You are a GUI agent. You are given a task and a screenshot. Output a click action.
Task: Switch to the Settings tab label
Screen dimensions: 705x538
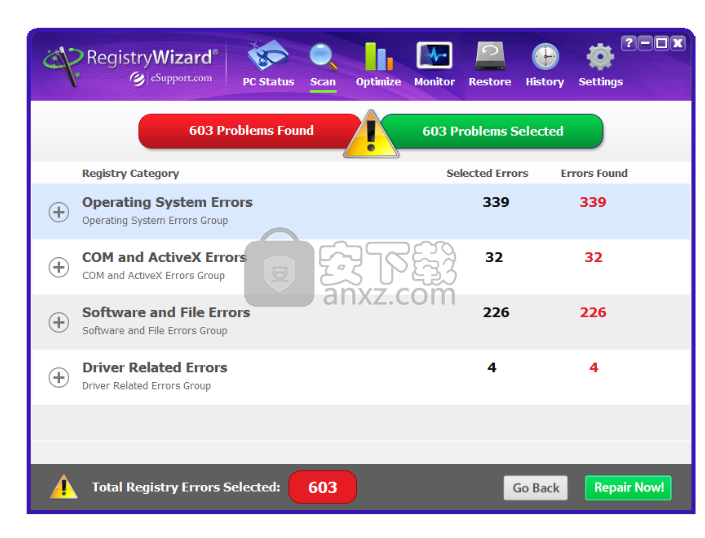(601, 82)
